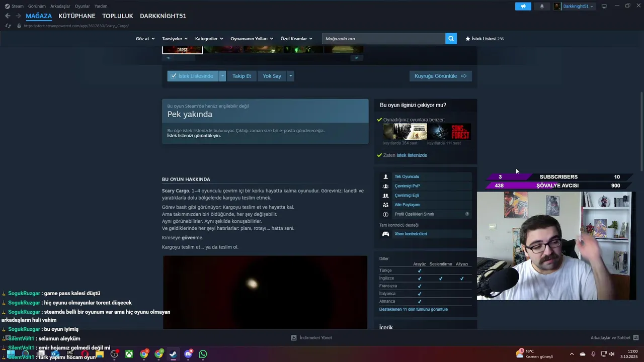The width and height of the screenshot is (644, 362).
Task: Open Steam from the taskbar
Action: point(173,354)
